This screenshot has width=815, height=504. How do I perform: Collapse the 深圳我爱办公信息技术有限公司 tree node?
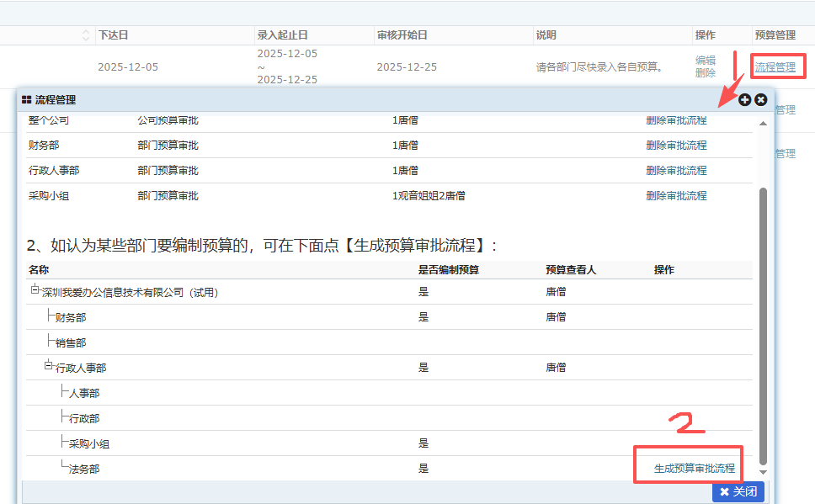[x=35, y=289]
